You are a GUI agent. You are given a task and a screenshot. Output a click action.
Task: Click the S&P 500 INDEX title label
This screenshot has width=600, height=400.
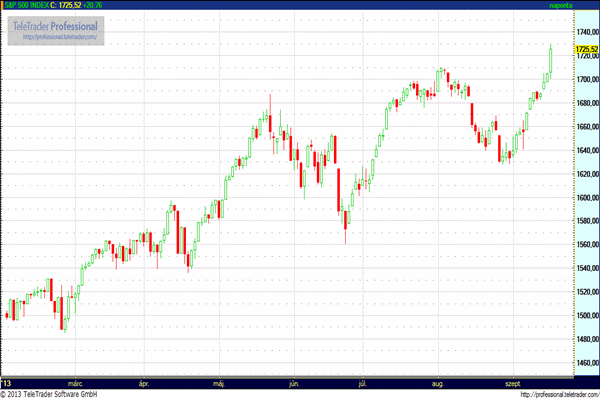[x=30, y=5]
